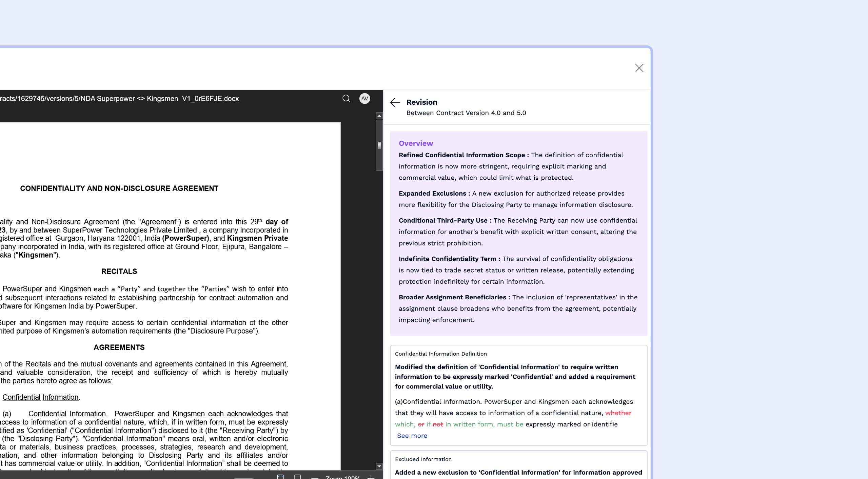
Task: Click the document scrollbar thumb
Action: pos(379,145)
